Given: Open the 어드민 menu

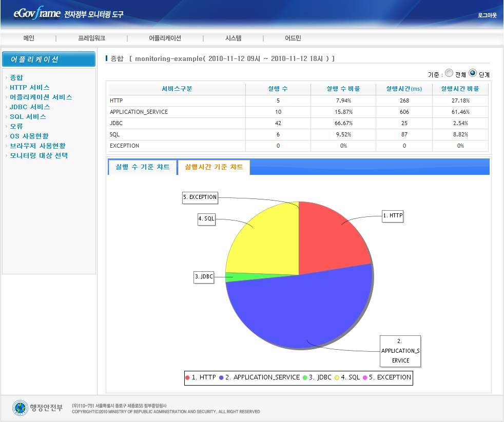Looking at the screenshot, I should point(293,38).
